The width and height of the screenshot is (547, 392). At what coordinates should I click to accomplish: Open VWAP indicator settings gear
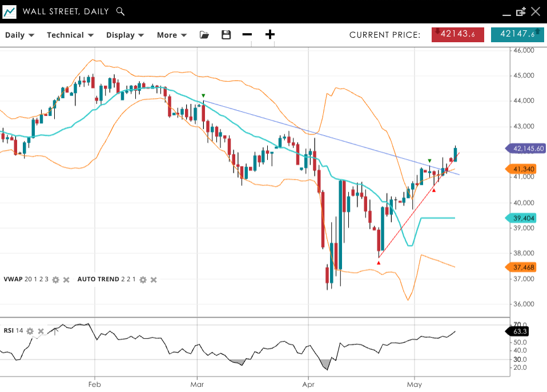point(55,280)
